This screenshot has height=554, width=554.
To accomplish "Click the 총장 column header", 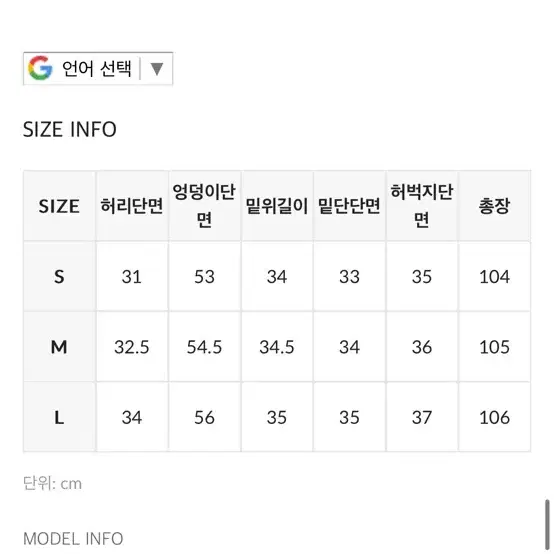I will tap(494, 206).
